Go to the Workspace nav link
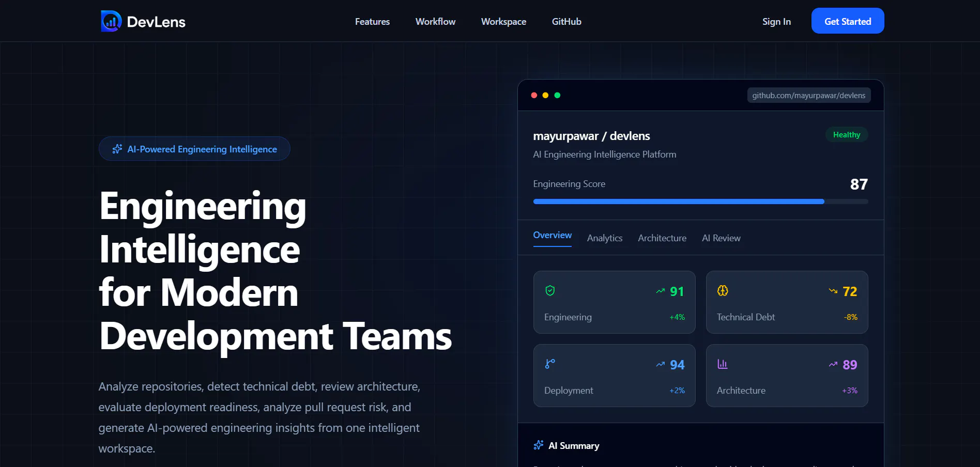 pos(503,22)
